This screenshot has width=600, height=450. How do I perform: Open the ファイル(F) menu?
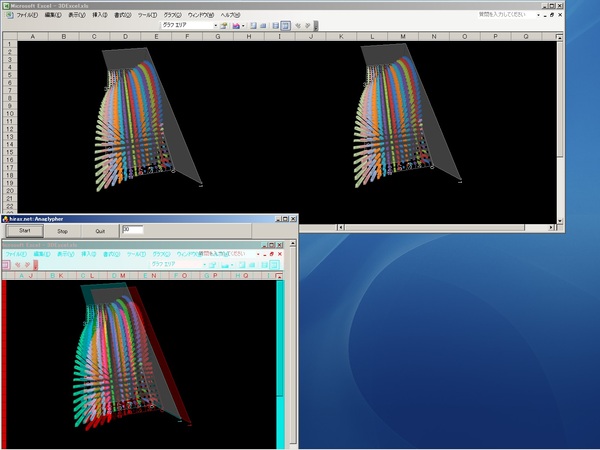(x=27, y=15)
